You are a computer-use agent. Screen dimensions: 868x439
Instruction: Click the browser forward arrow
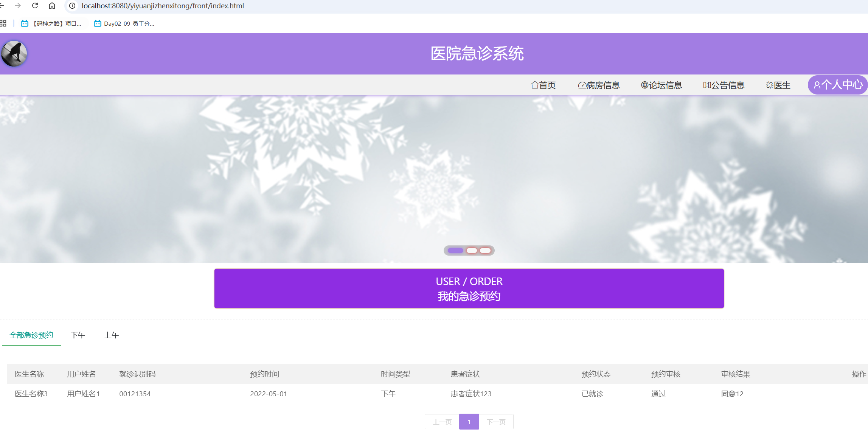[x=18, y=6]
